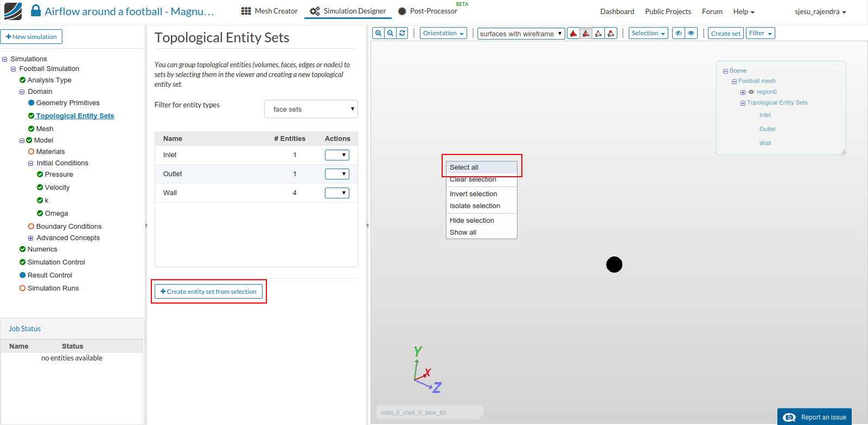Click the Report an issue button

pos(814,417)
